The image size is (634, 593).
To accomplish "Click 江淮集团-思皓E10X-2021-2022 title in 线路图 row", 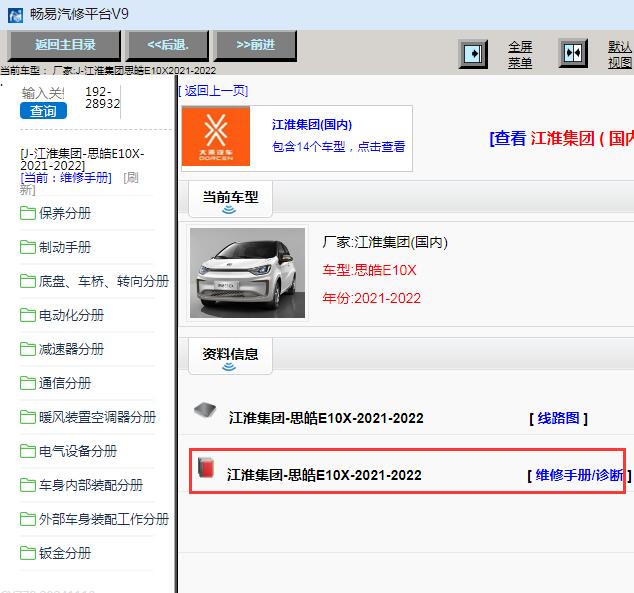I will (326, 418).
